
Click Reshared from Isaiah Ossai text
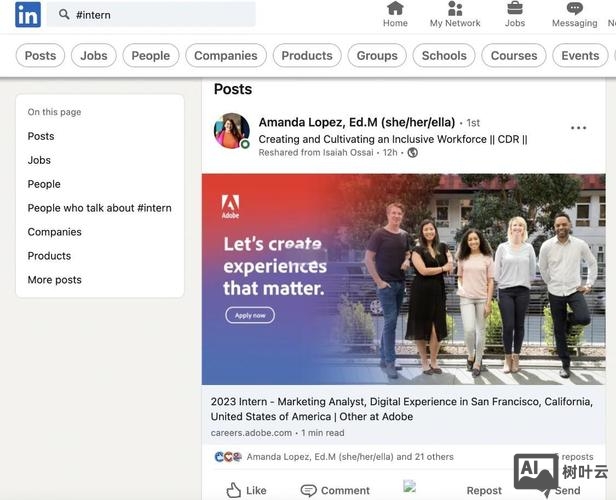click(x=316, y=152)
